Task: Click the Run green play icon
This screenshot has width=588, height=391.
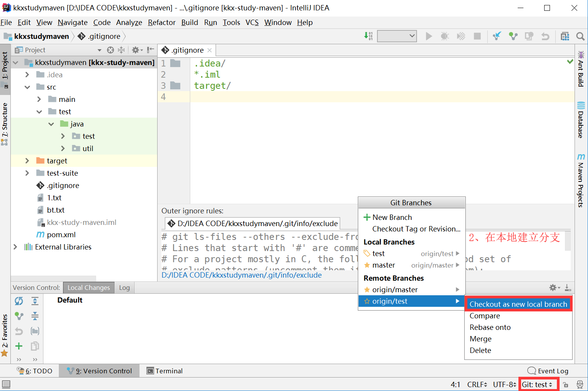Action: pos(429,36)
